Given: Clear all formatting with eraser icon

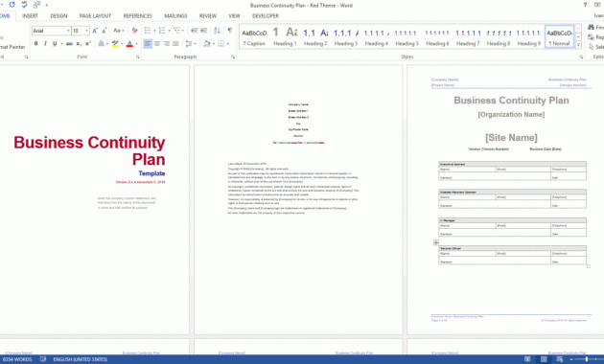Looking at the screenshot, I should point(134,31).
